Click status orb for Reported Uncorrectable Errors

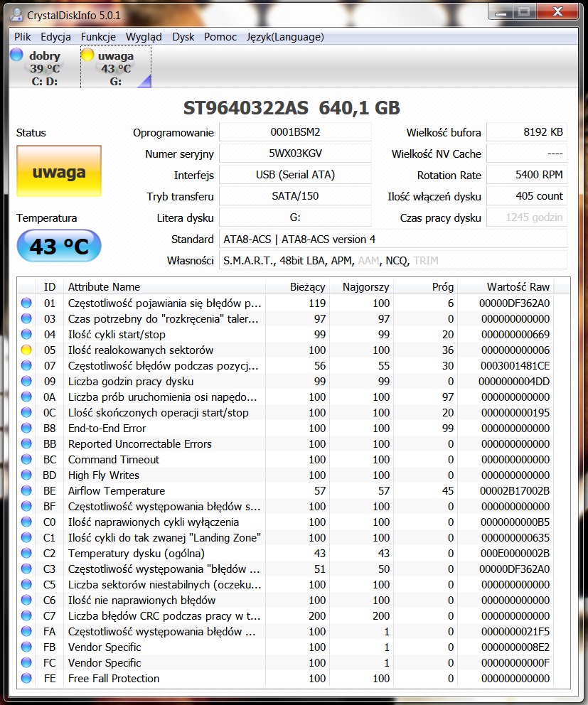point(26,443)
